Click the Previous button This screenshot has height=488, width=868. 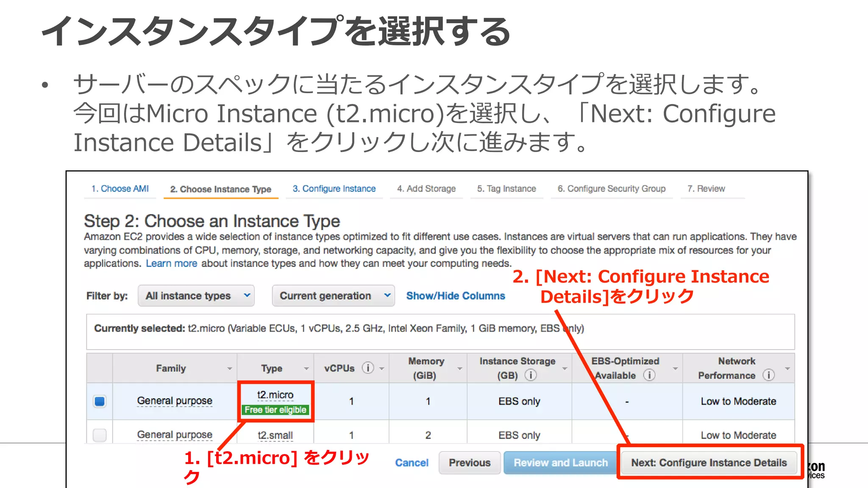click(x=470, y=463)
